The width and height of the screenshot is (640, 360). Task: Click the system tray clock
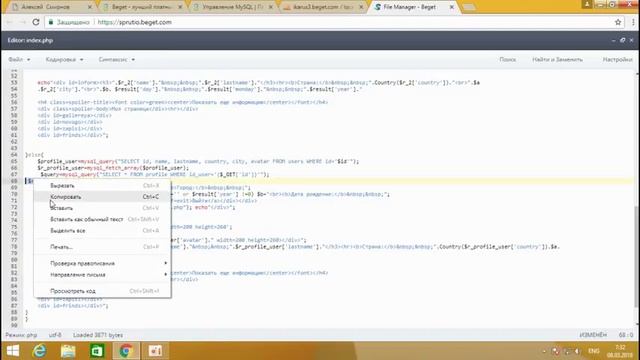click(x=620, y=351)
